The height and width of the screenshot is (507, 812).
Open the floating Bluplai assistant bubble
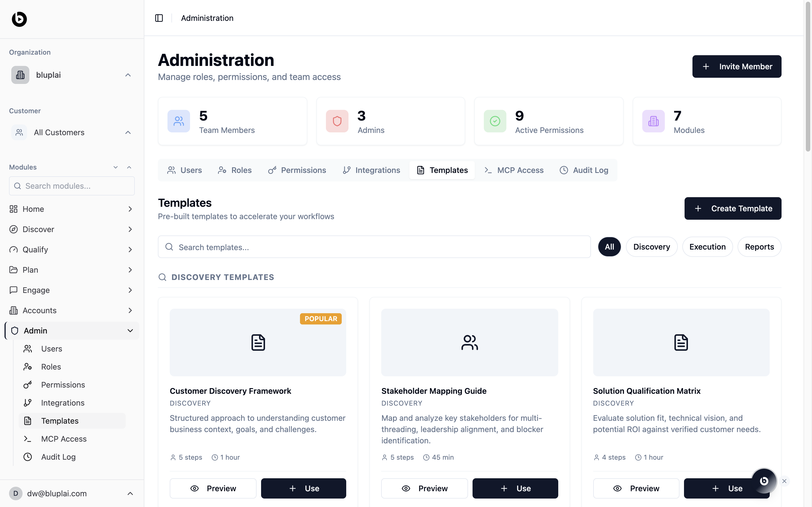pyautogui.click(x=764, y=481)
